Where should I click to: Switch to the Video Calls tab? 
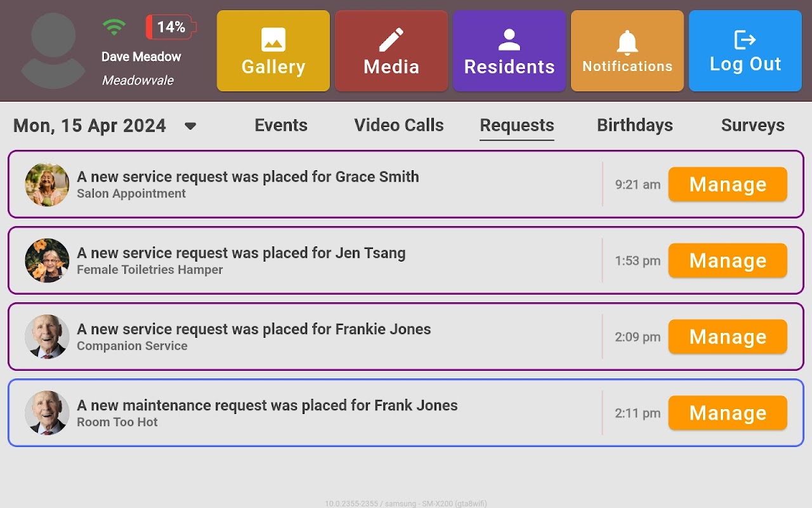click(399, 125)
